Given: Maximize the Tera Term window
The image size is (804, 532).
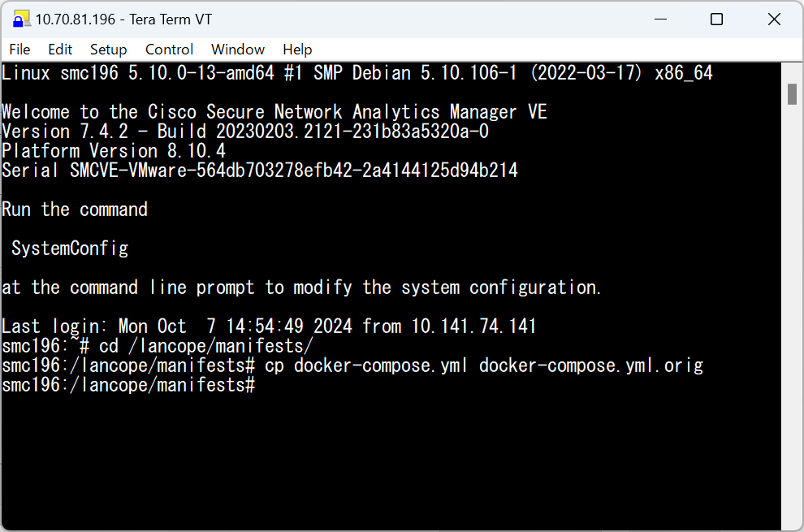Looking at the screenshot, I should [717, 19].
